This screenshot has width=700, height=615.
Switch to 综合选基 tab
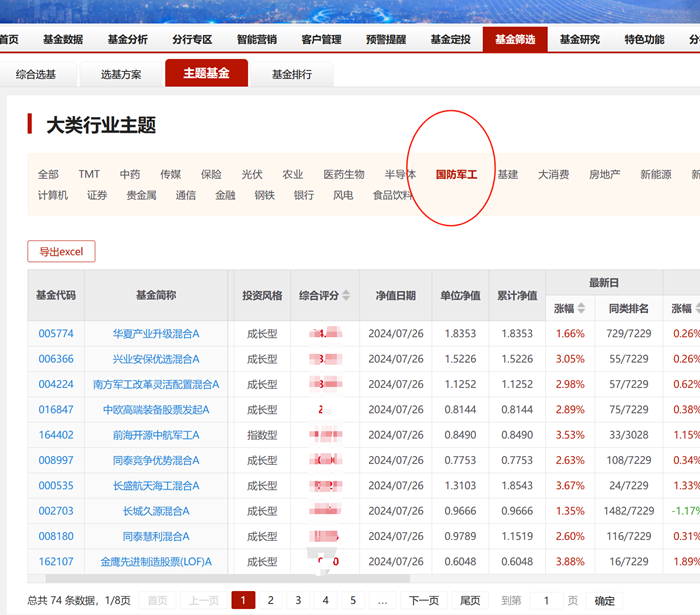tap(36, 74)
